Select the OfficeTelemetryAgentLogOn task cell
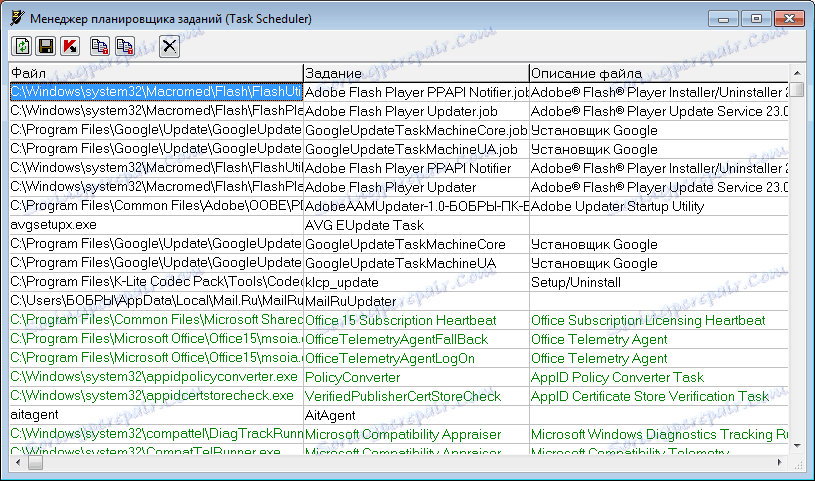The width and height of the screenshot is (815, 481). 416,358
